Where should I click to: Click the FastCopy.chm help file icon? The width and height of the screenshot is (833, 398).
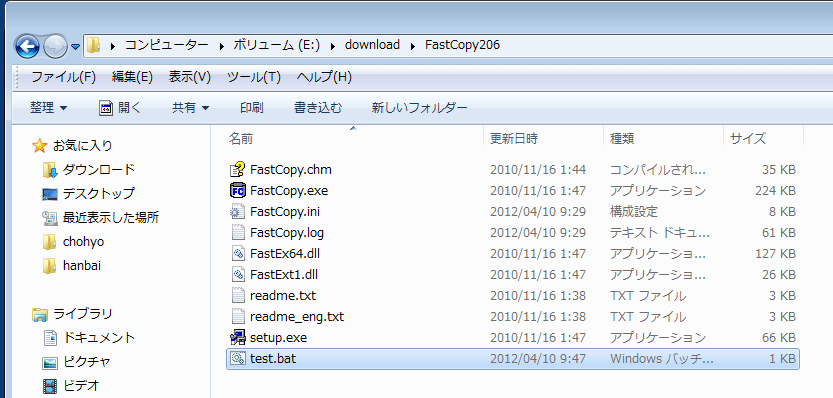coord(237,170)
